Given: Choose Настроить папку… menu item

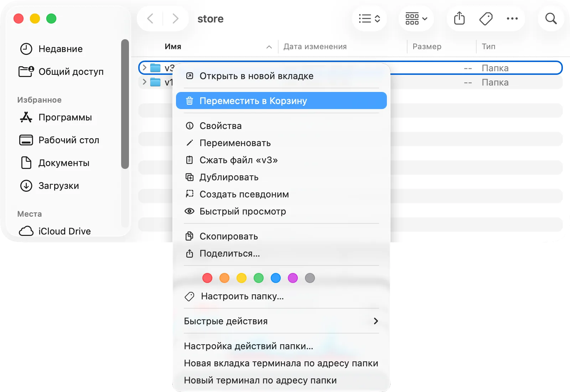Looking at the screenshot, I should click(281, 296).
